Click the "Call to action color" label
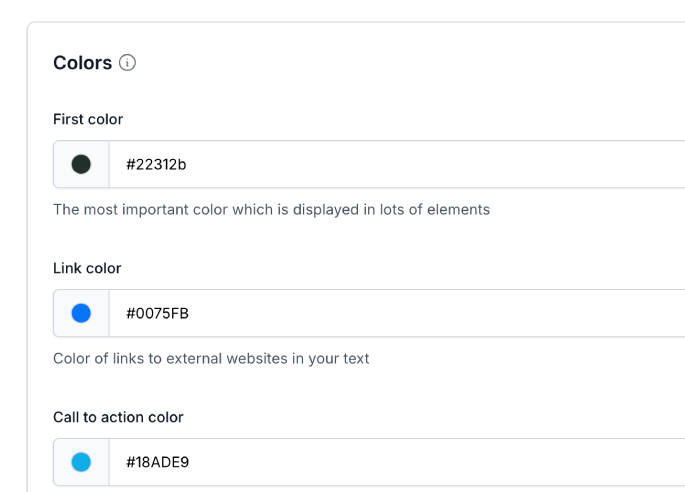The image size is (685, 492). click(x=118, y=417)
